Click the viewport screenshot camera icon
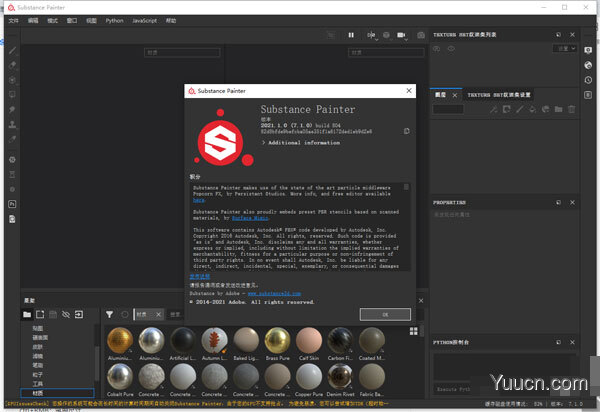The height and width of the screenshot is (412, 600). tap(421, 35)
